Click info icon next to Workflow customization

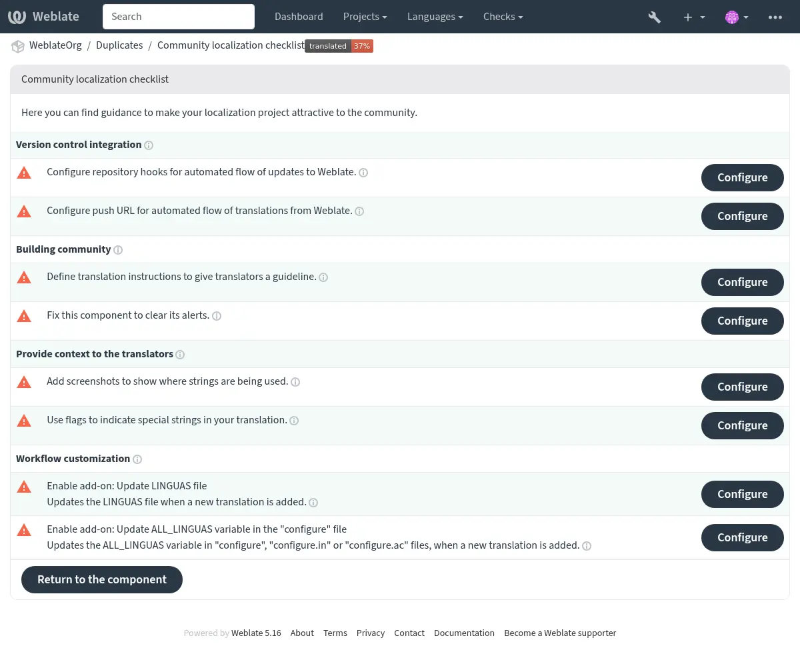point(137,459)
